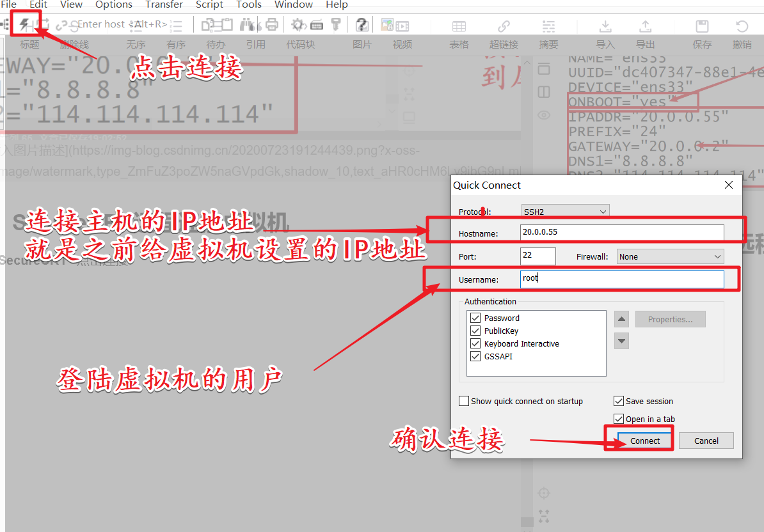Click the Quick Connect lightning icon
764x532 pixels.
(24, 24)
